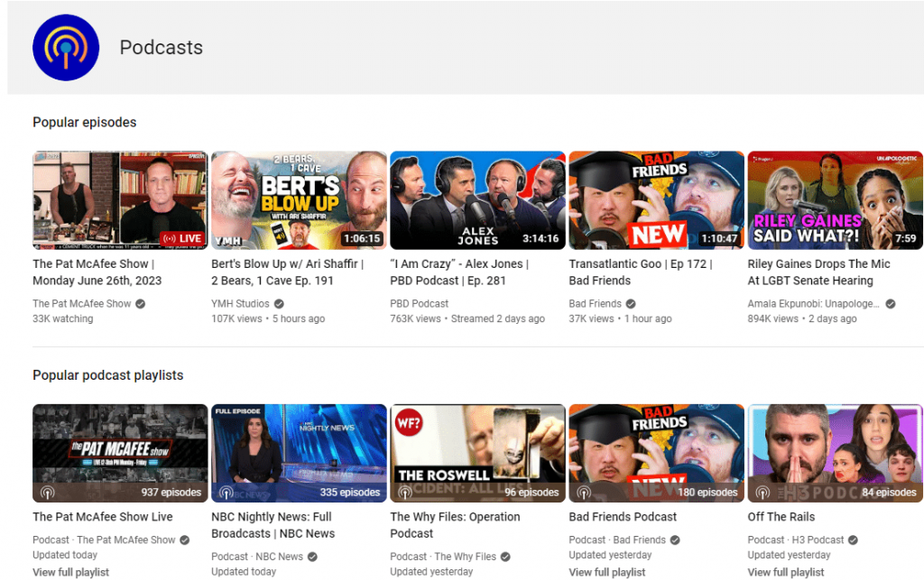Click the LIVE badge on Pat McAfee thumbnail
This screenshot has width=924, height=581.
point(182,239)
